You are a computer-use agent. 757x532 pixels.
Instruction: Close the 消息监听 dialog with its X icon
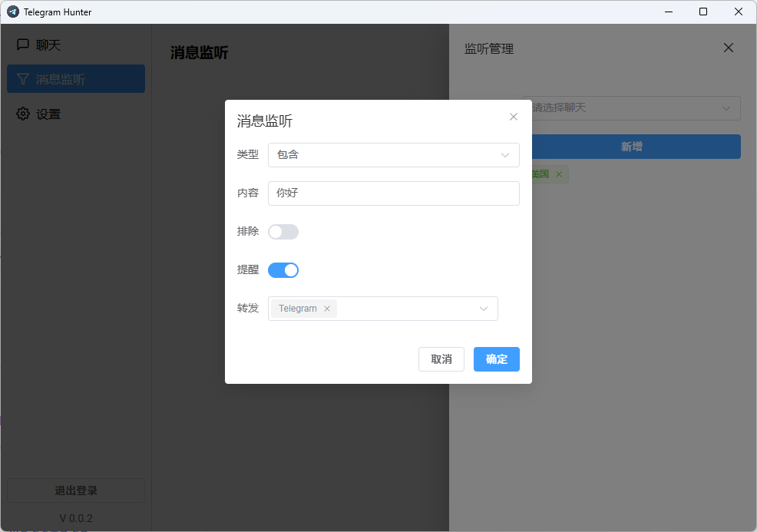coord(513,117)
